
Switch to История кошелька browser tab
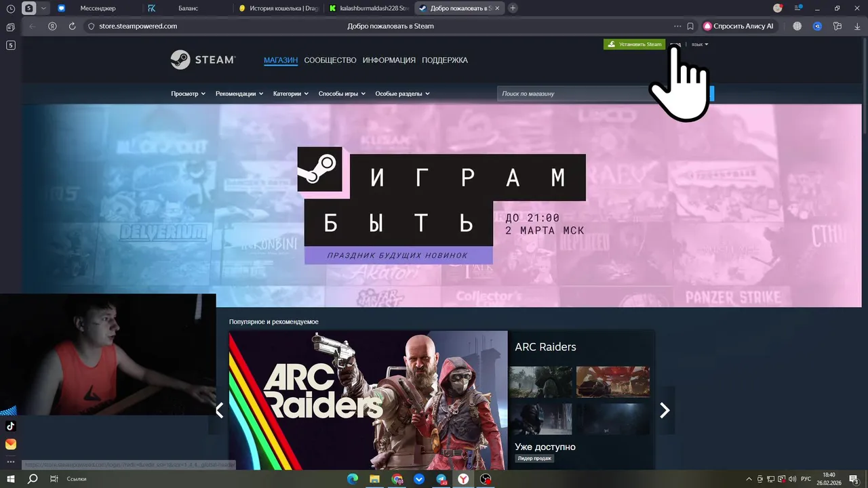click(x=278, y=8)
